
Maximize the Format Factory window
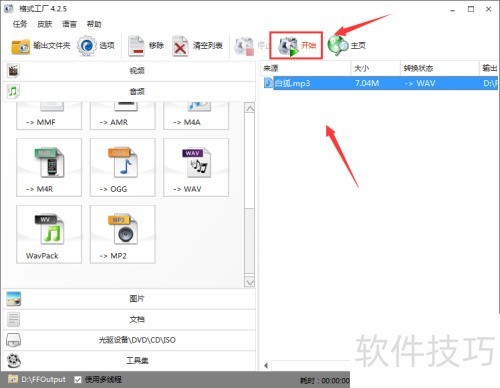pyautogui.click(x=471, y=9)
